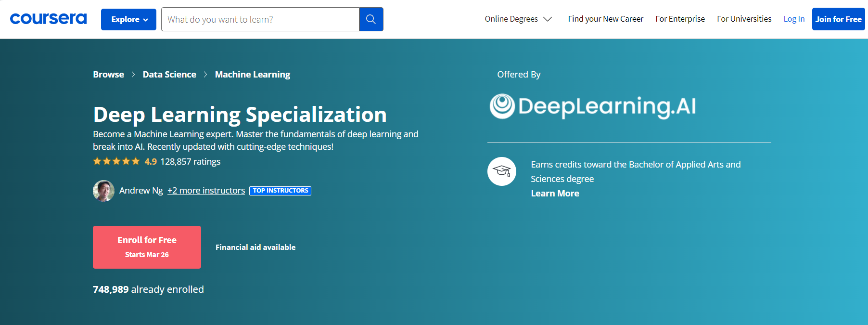The image size is (868, 325).
Task: Navigate to Machine Learning breadcrumb
Action: 253,75
